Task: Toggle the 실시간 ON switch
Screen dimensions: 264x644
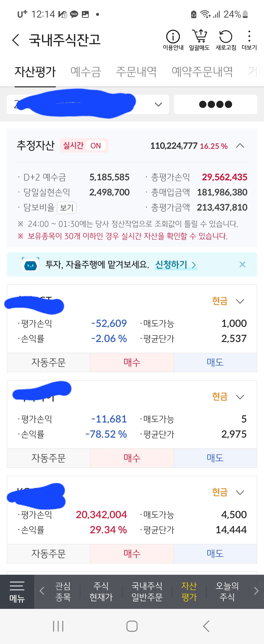Action: pyautogui.click(x=84, y=145)
